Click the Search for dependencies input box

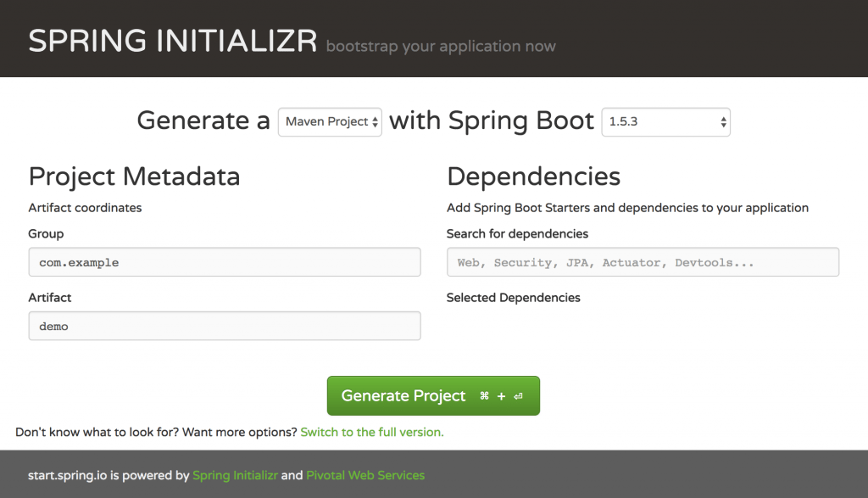point(643,262)
